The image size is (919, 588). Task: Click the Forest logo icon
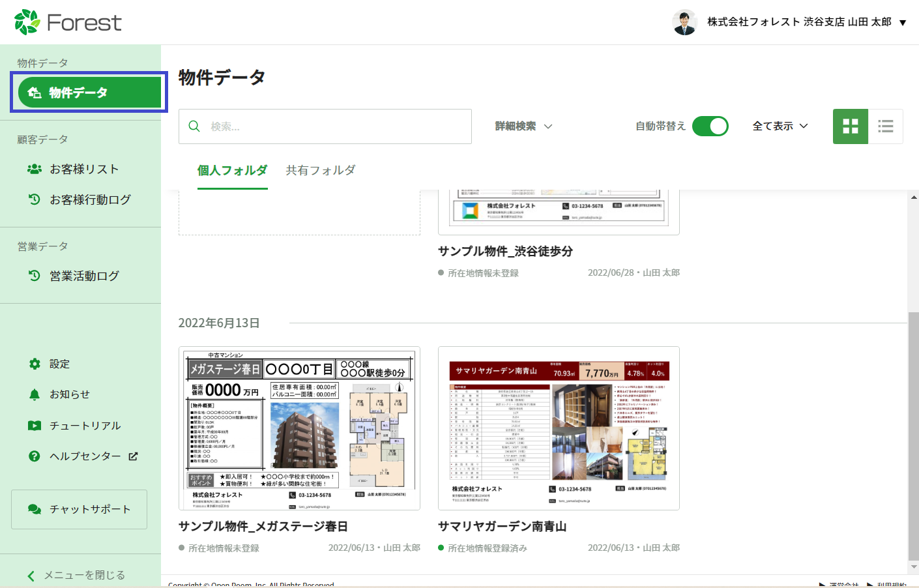(27, 22)
